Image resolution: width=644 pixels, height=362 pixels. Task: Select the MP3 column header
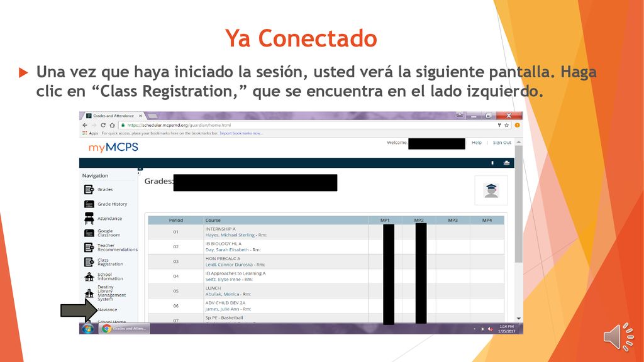click(453, 221)
